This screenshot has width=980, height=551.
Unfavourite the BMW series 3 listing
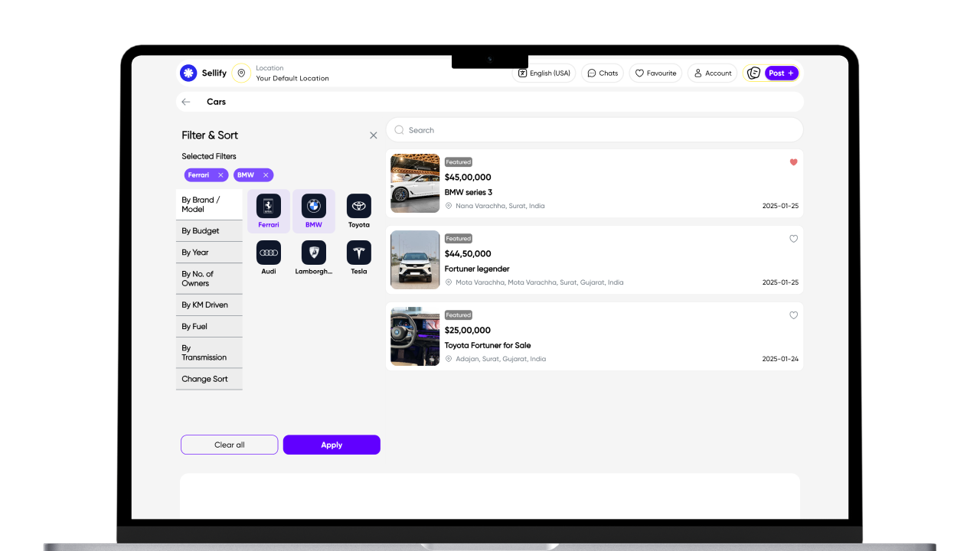[x=793, y=162]
